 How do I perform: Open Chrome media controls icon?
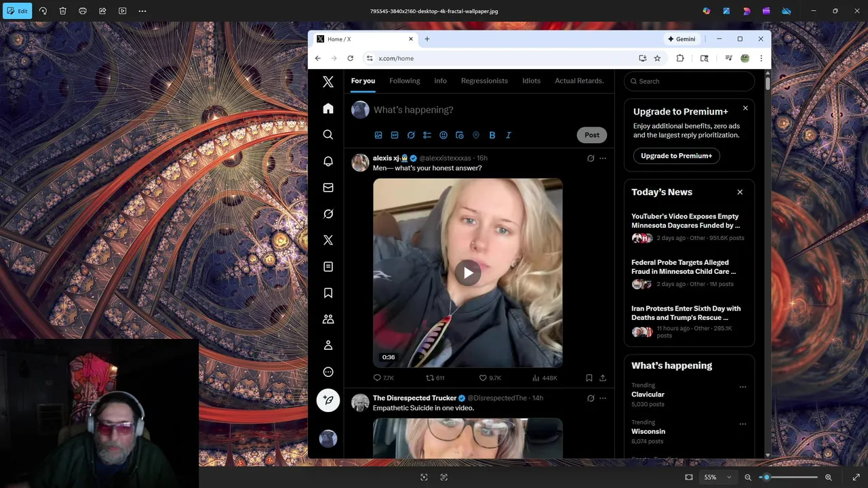point(728,58)
